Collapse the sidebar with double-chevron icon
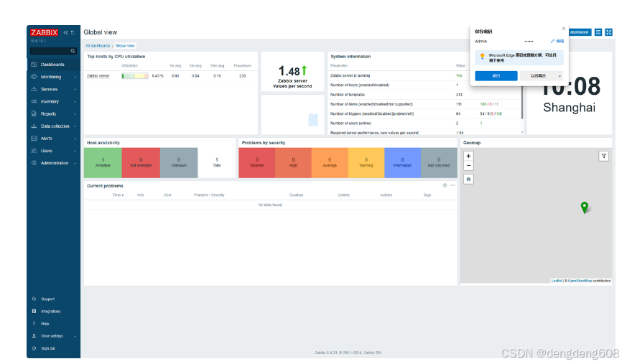 [x=66, y=32]
